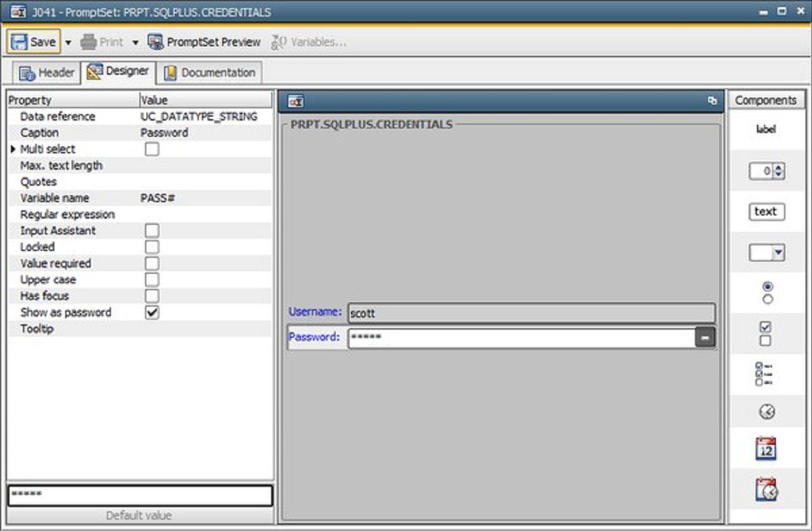
Task: Click the Username label in the designer
Action: 315,312
